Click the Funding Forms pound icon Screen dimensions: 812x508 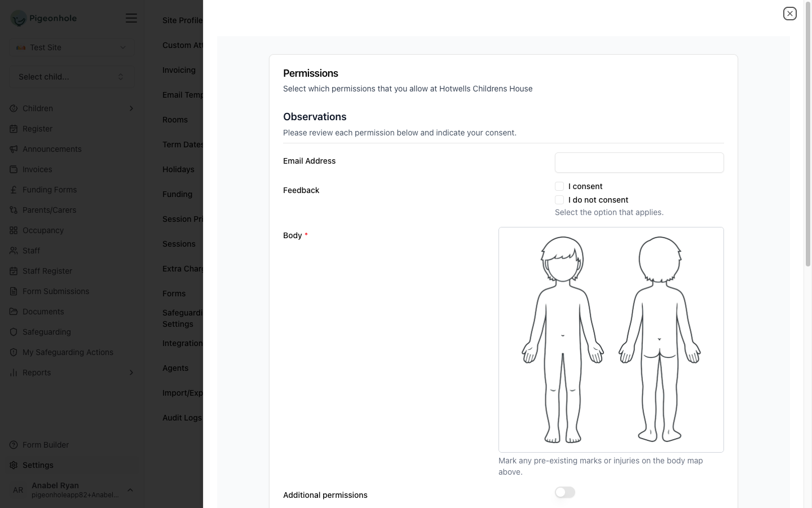pos(14,190)
